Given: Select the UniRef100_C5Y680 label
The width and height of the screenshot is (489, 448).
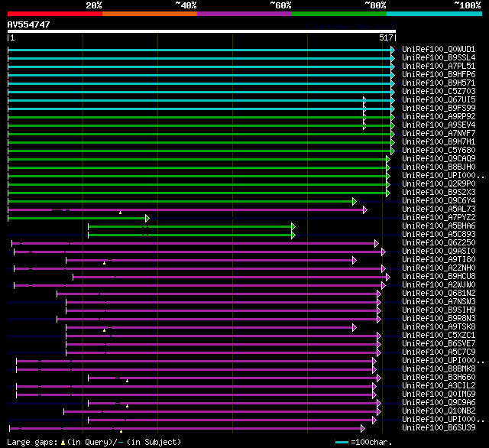Looking at the screenshot, I should point(439,151).
